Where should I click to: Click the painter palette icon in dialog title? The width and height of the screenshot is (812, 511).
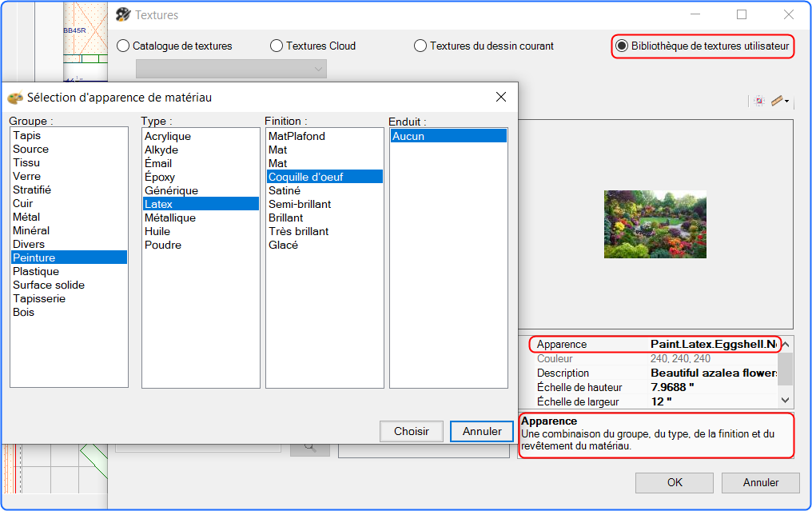pyautogui.click(x=15, y=98)
